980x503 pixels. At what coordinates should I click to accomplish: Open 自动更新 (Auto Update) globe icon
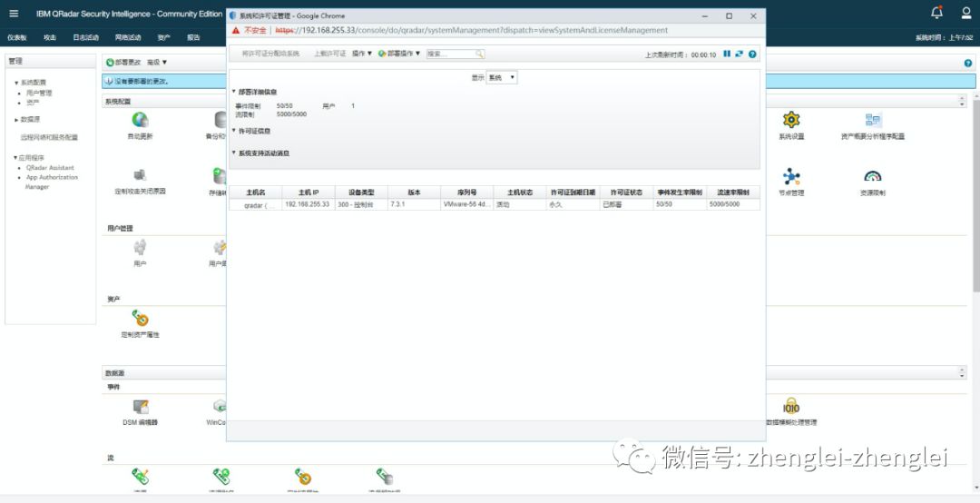[x=140, y=120]
